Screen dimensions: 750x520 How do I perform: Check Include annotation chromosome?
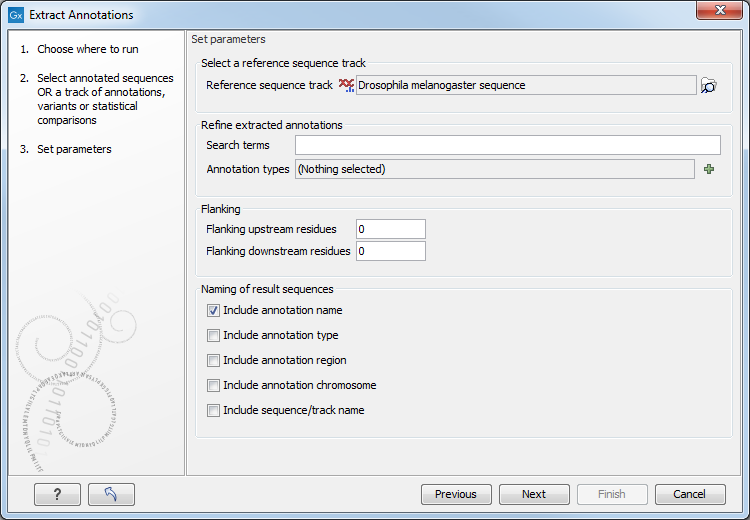213,385
